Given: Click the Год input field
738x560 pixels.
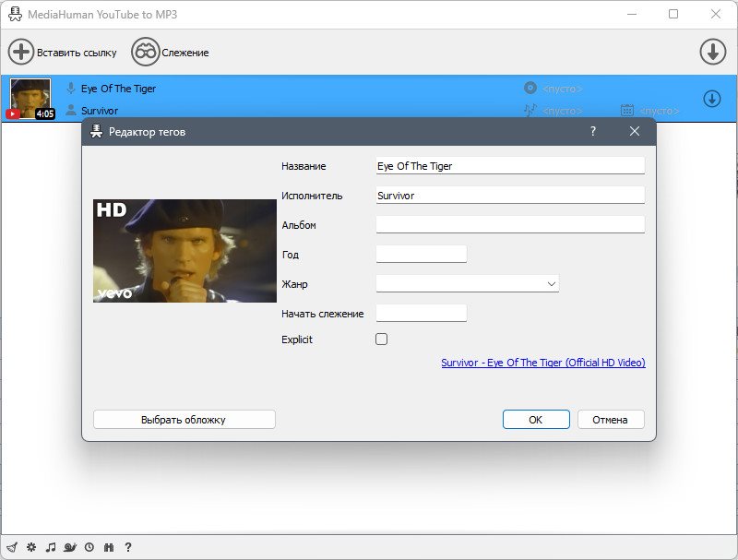Looking at the screenshot, I should 422,254.
